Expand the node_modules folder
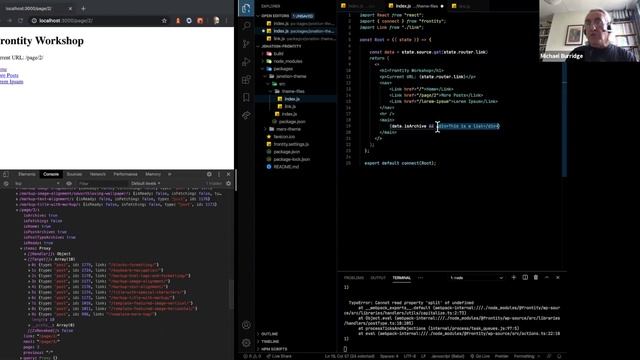 (288, 61)
